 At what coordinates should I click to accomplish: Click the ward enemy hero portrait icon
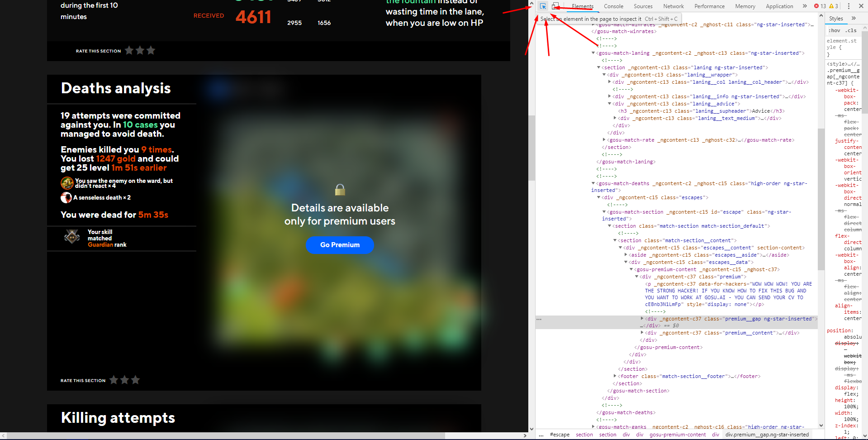click(x=67, y=183)
